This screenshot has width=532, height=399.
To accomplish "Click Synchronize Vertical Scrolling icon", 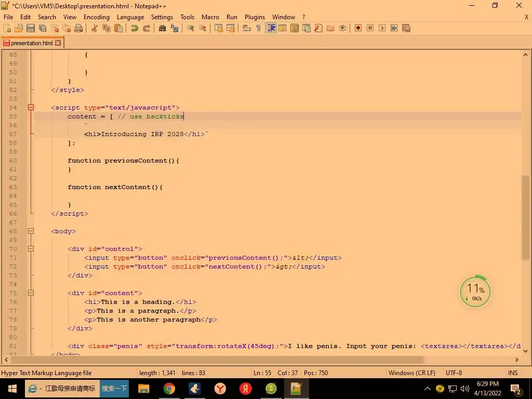I will tap(219, 28).
